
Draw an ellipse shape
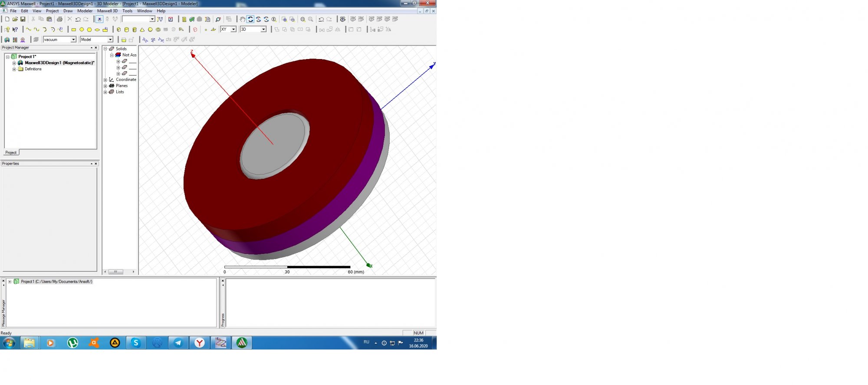97,30
